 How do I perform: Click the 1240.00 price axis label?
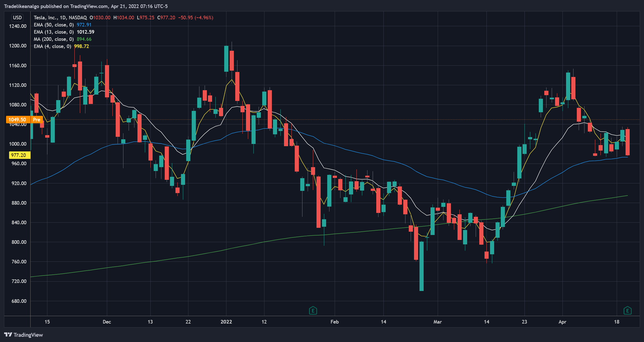pos(18,26)
